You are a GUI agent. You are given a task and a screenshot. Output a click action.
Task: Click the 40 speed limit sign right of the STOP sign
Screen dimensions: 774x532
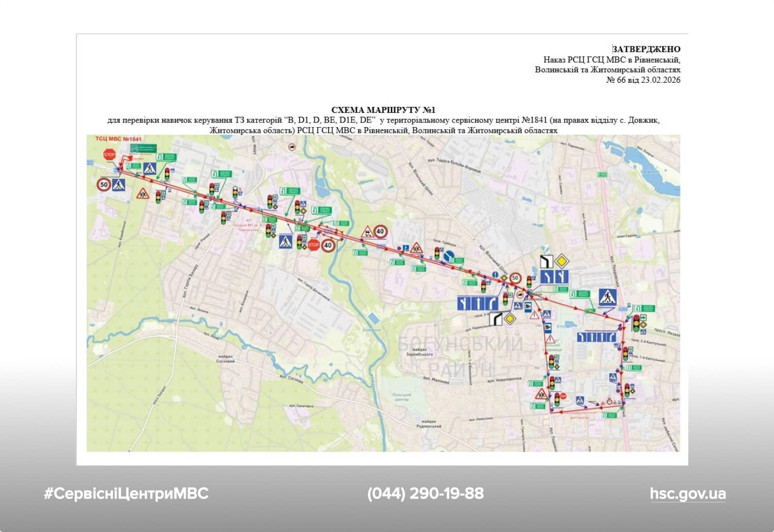[x=329, y=245]
